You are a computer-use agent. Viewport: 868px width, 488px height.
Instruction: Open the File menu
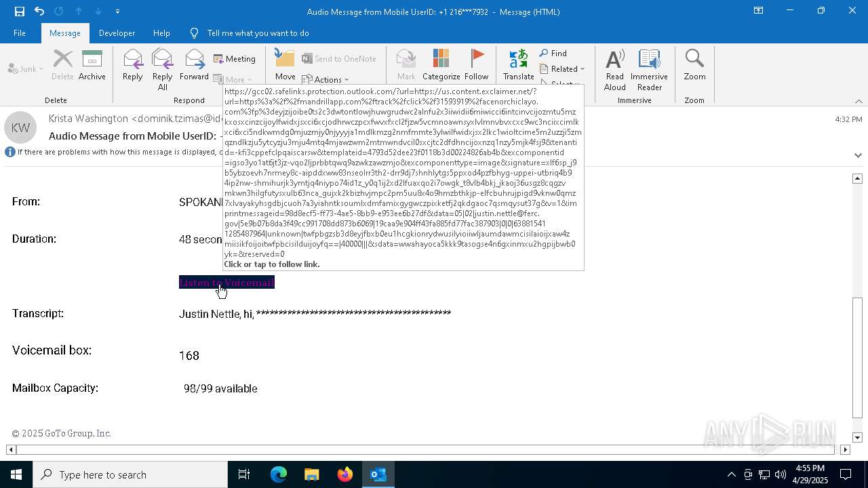pyautogui.click(x=20, y=33)
